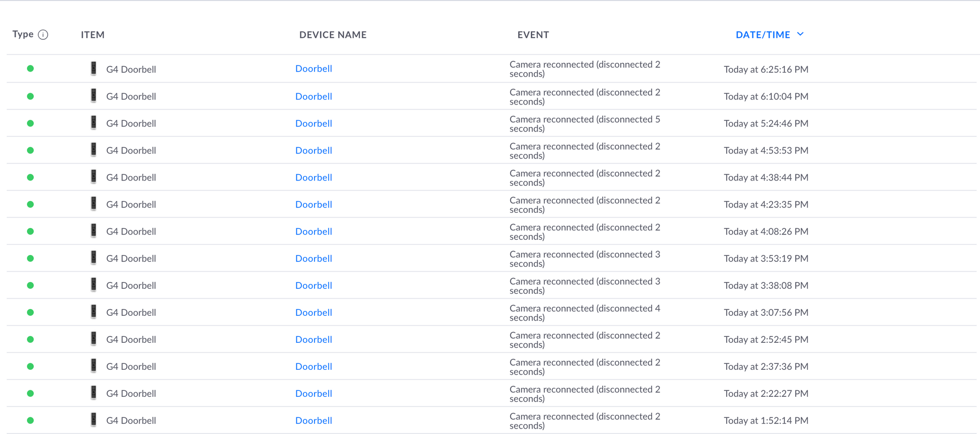The image size is (980, 434).
Task: Click the G4 Doorbell icon in the 1:52:14 PM row
Action: (x=94, y=420)
